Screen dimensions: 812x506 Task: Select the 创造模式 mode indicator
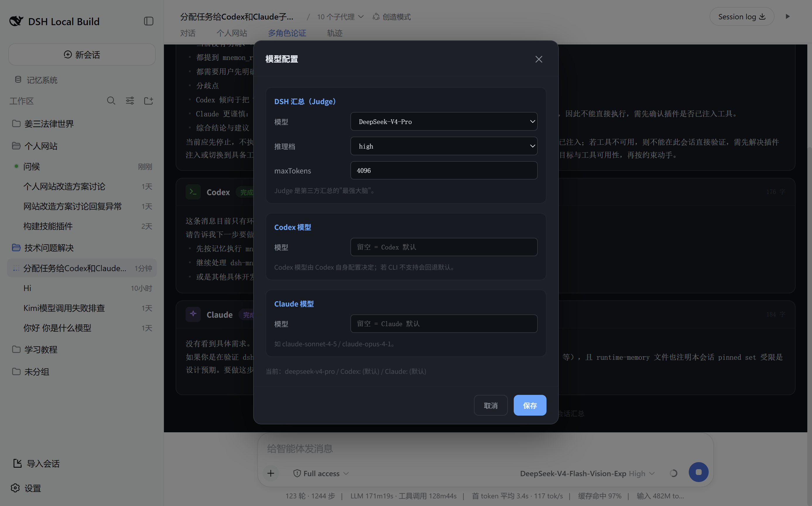pos(391,17)
